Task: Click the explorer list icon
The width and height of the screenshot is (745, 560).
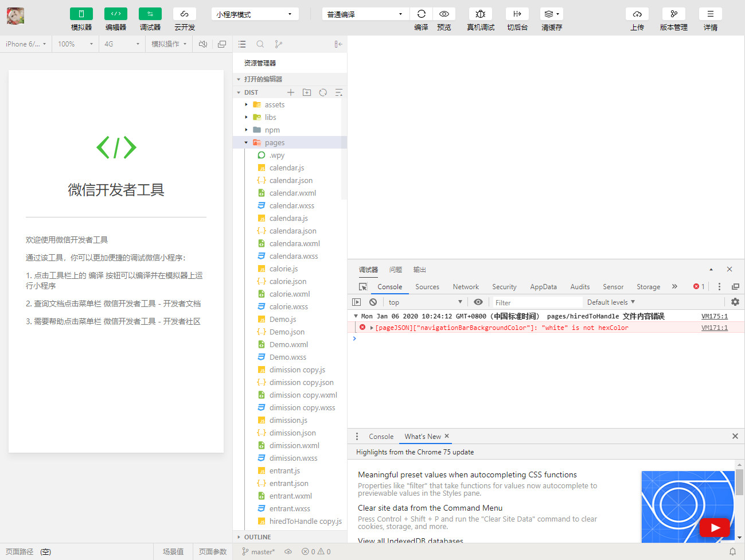Action: pos(242,44)
